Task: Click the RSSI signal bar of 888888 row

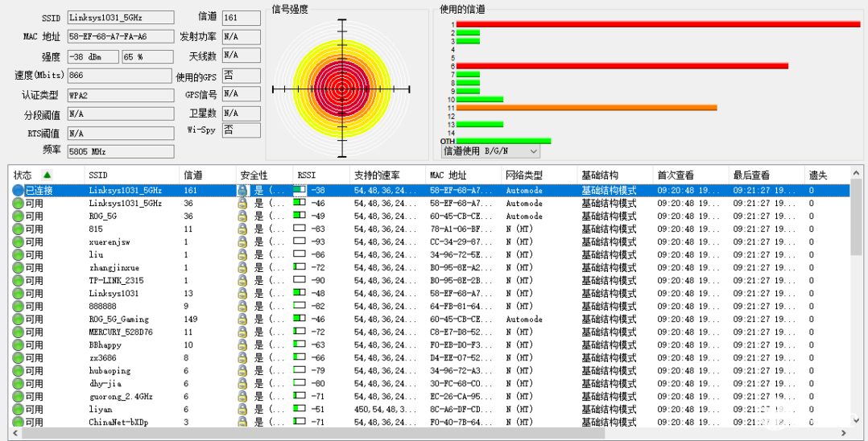Action: [300, 305]
